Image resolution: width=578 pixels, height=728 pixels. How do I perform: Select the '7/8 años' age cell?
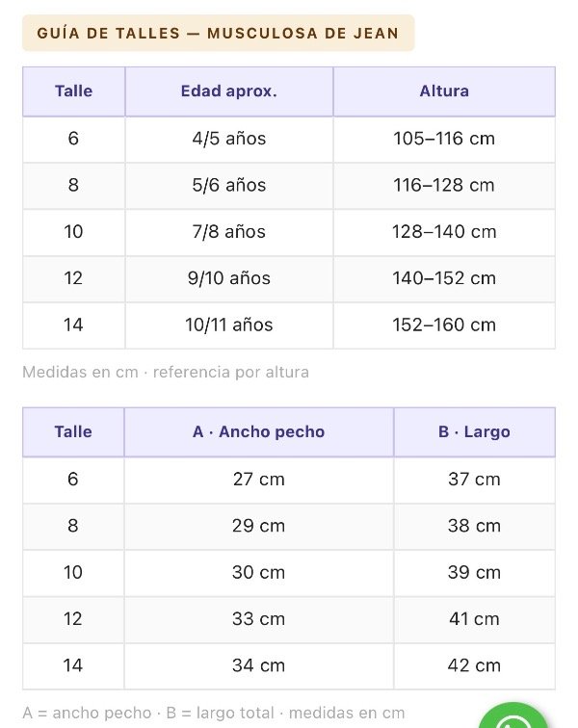(229, 232)
